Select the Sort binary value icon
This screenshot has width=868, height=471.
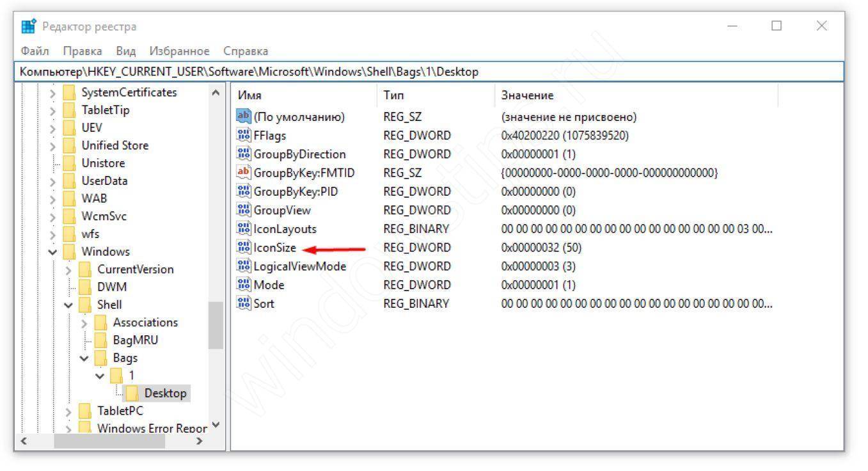tap(244, 303)
